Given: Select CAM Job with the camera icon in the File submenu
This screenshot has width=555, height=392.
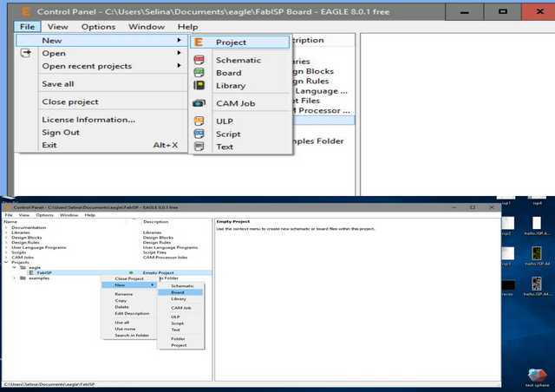Looking at the screenshot, I should pyautogui.click(x=240, y=103).
